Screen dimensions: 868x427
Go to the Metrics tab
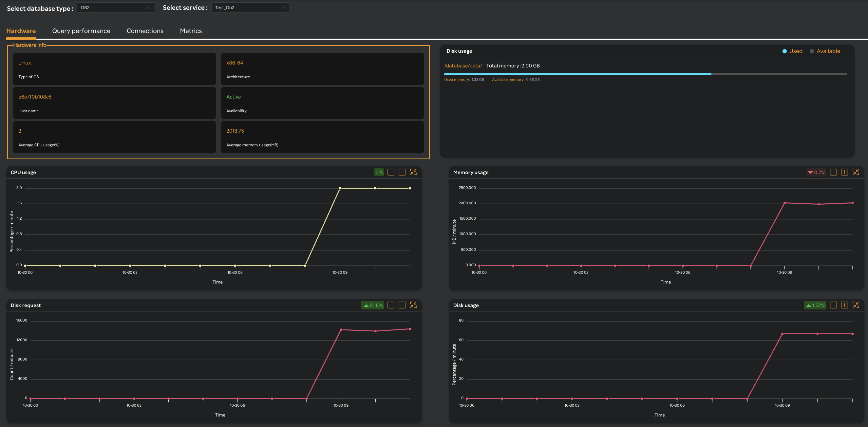[x=191, y=31]
